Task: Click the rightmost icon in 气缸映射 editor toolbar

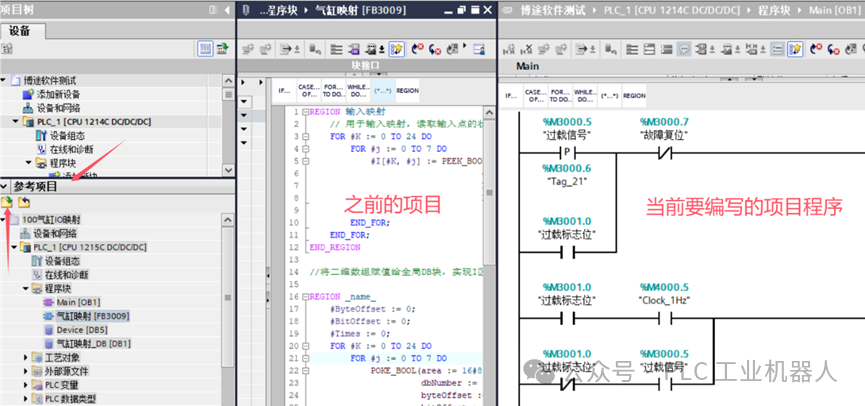Action: tap(479, 49)
